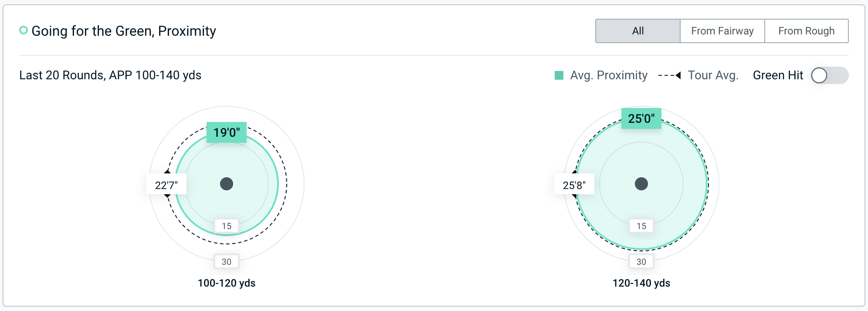Enable the Green Hit toggle
The width and height of the screenshot is (868, 311).
[829, 75]
